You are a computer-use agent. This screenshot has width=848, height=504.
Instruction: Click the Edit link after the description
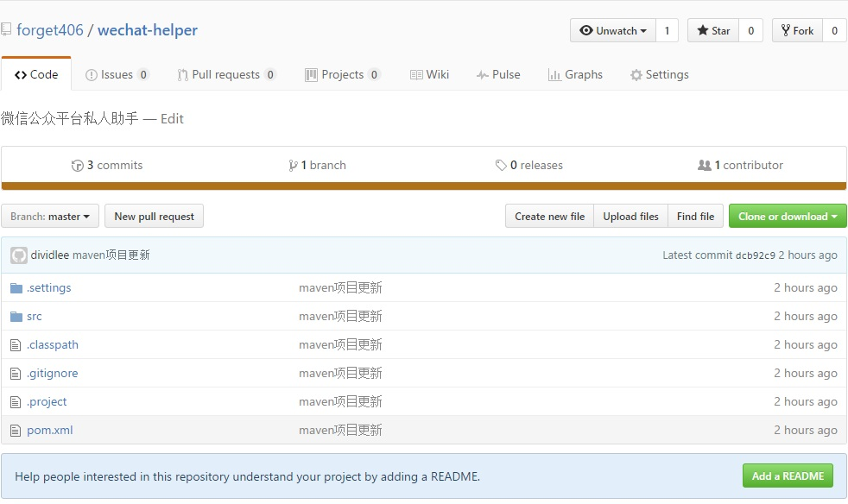pyautogui.click(x=172, y=118)
